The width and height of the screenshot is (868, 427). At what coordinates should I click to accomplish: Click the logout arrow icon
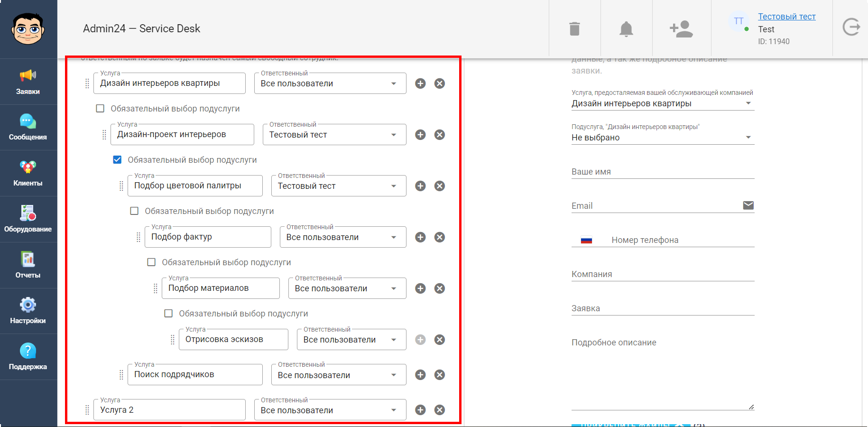tap(851, 27)
